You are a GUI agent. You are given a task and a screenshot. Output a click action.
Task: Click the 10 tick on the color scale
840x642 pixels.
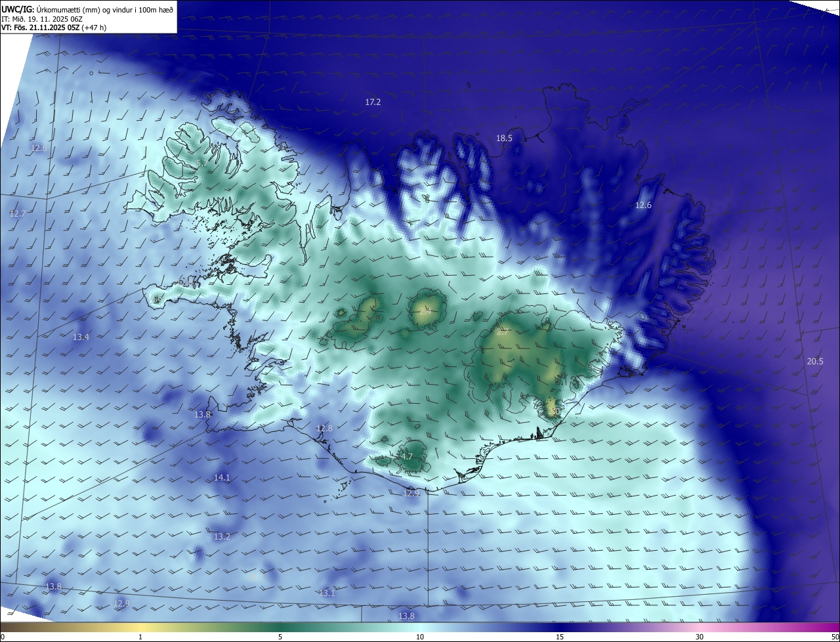click(x=420, y=637)
